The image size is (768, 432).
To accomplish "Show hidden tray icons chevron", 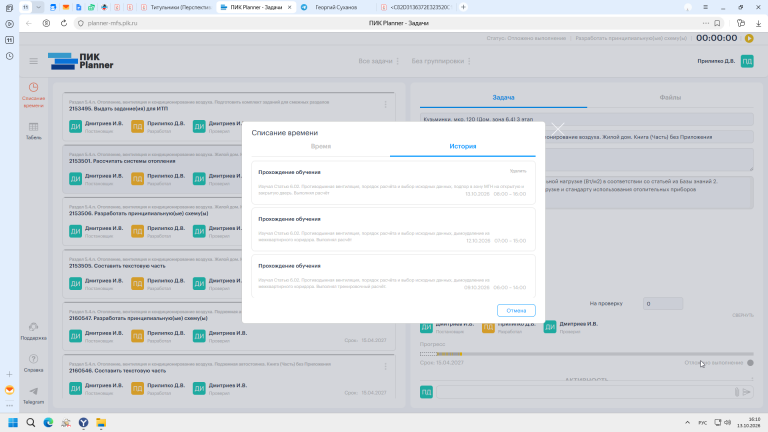I will (687, 423).
